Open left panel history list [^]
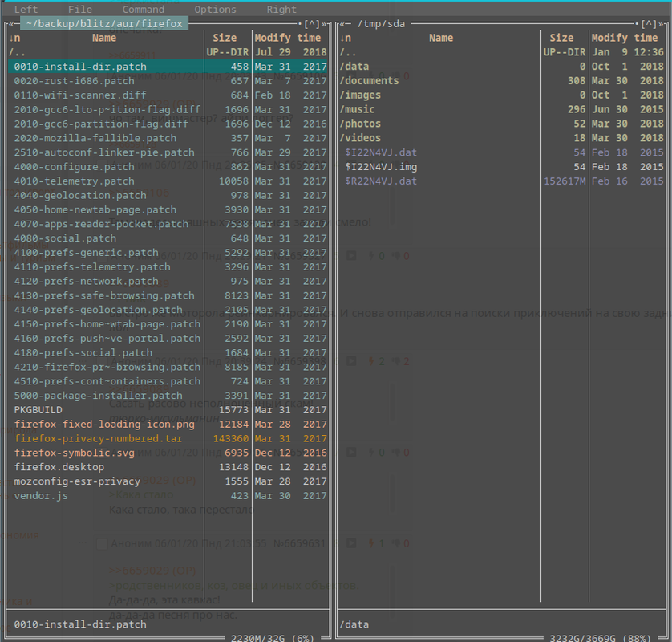The width and height of the screenshot is (672, 642). pos(312,23)
